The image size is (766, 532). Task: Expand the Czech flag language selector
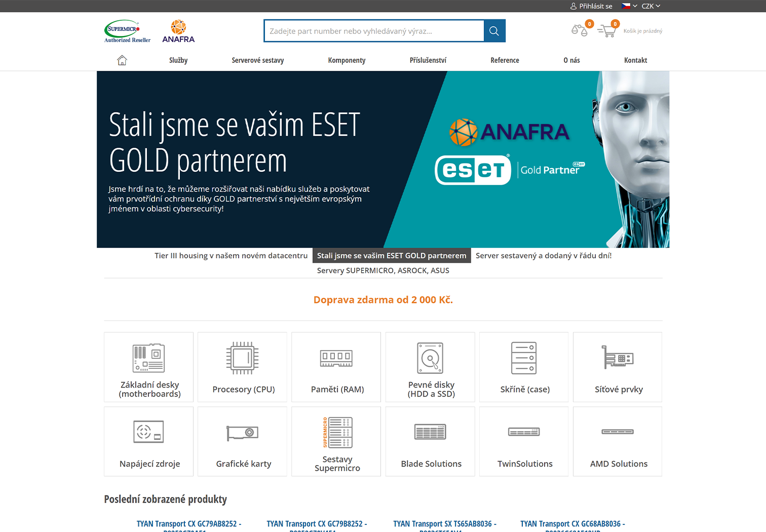tap(629, 6)
